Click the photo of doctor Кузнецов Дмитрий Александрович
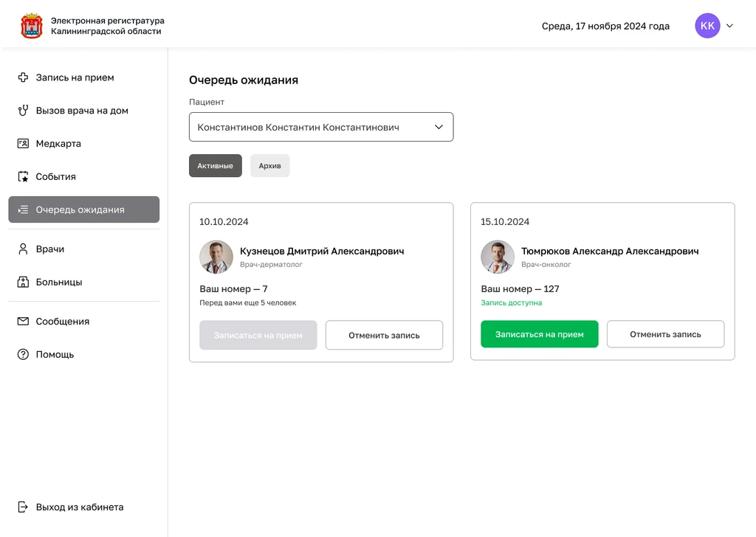This screenshot has height=537, width=756. [216, 257]
